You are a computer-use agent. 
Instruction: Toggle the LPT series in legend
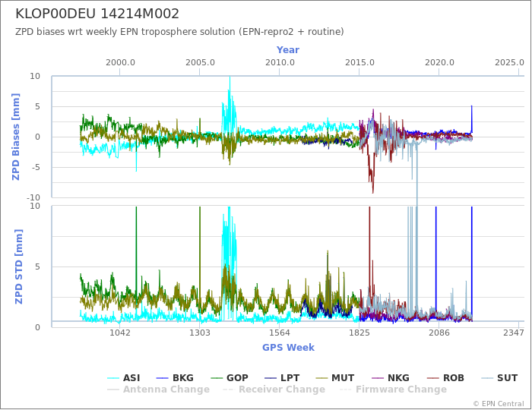(x=282, y=378)
